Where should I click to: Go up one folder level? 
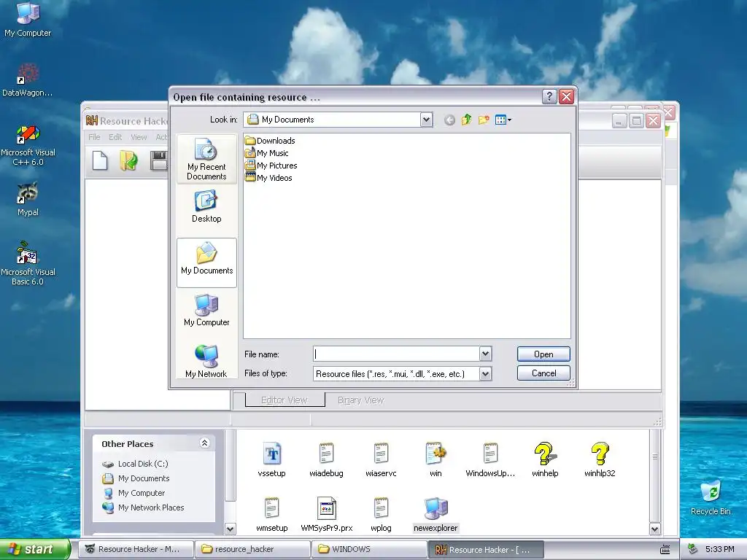tap(466, 120)
